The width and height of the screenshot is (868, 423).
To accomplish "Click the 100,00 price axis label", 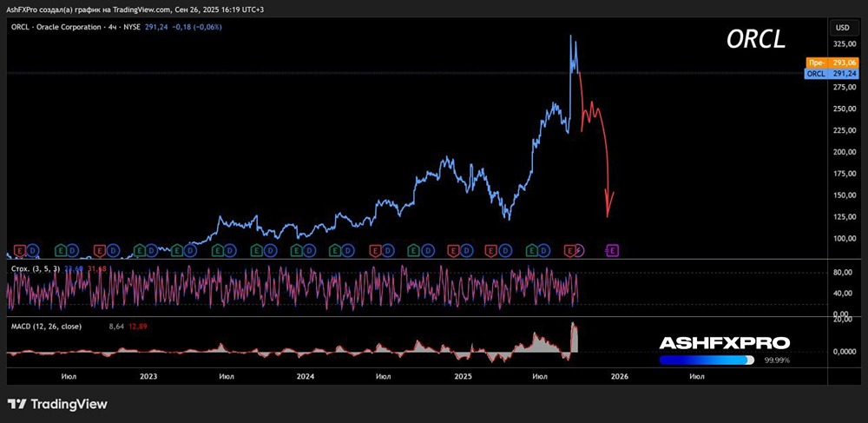I will pyautogui.click(x=845, y=238).
